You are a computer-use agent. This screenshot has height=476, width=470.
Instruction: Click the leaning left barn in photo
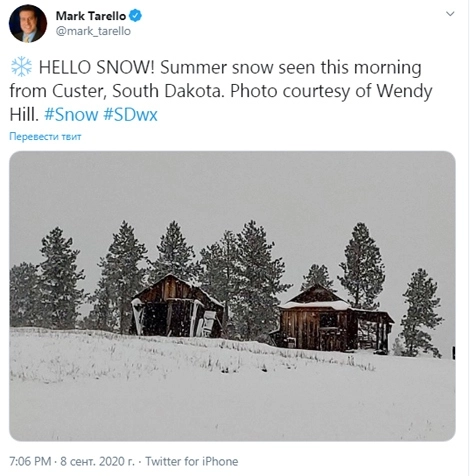point(176,305)
